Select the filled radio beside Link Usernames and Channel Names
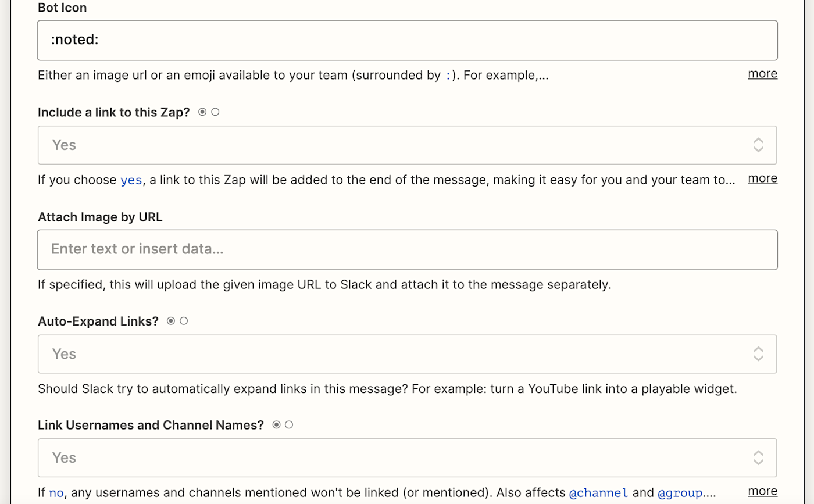This screenshot has height=504, width=814. [x=277, y=425]
